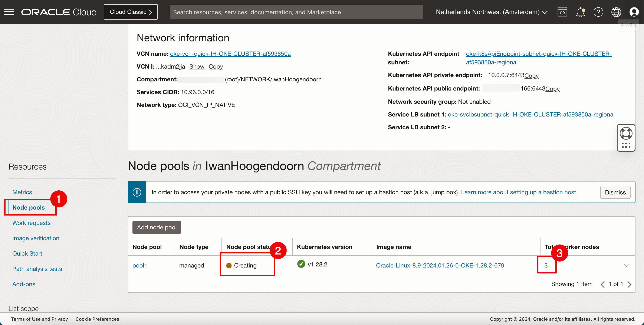Image resolution: width=644 pixels, height=325 pixels.
Task: Open the hamburger navigation menu
Action: (9, 12)
